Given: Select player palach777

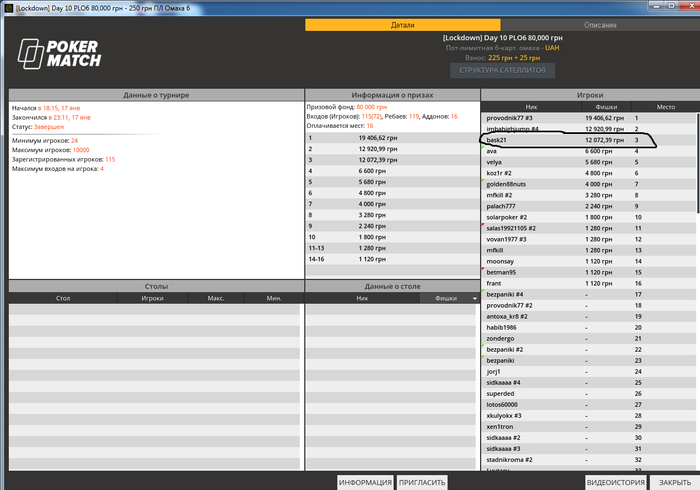Looking at the screenshot, I should point(588,206).
